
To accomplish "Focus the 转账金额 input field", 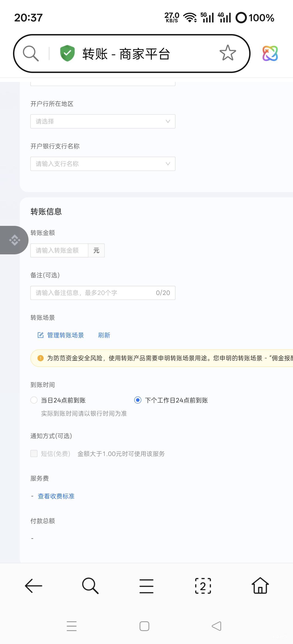I will [x=59, y=250].
